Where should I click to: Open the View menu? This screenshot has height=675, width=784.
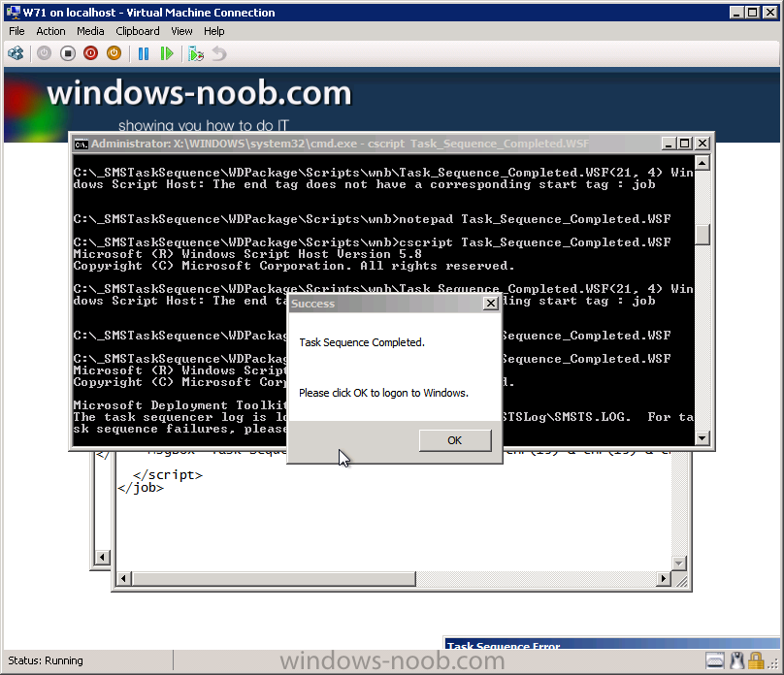[x=181, y=31]
